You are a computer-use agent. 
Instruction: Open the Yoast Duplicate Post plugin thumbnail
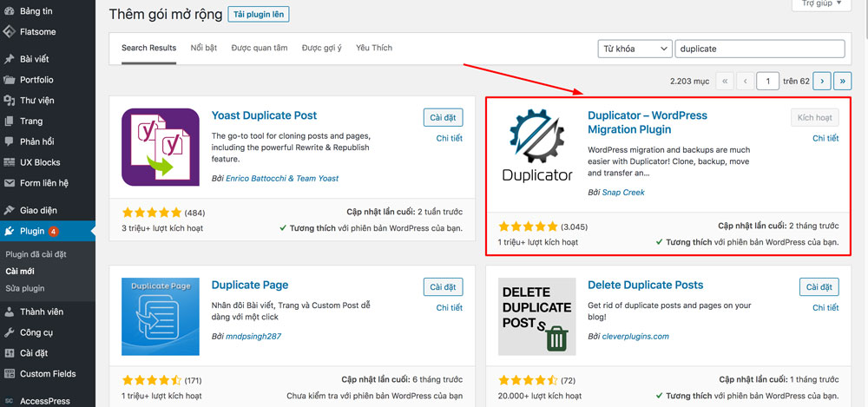point(161,148)
